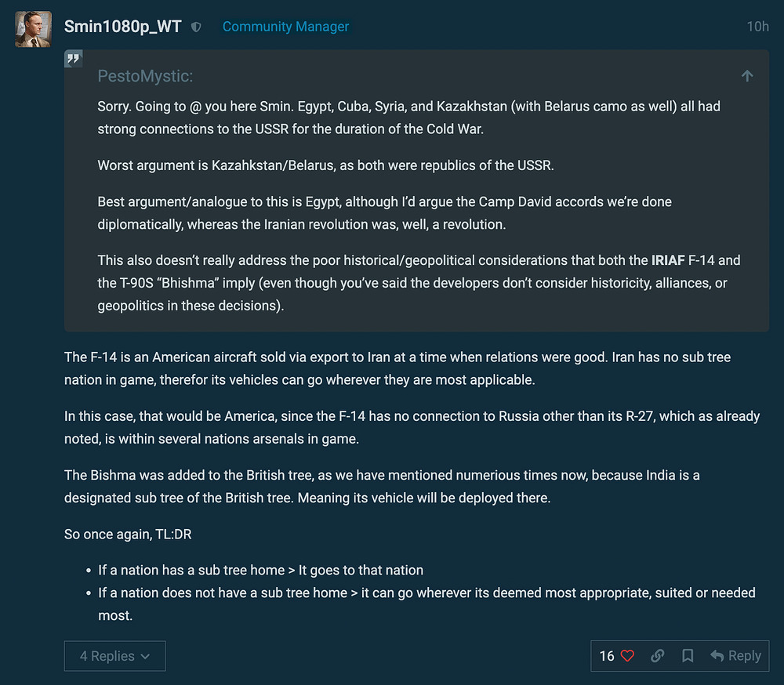Viewport: 784px width, 685px height.
Task: Click the moderator shield icon beside username
Action: point(196,27)
